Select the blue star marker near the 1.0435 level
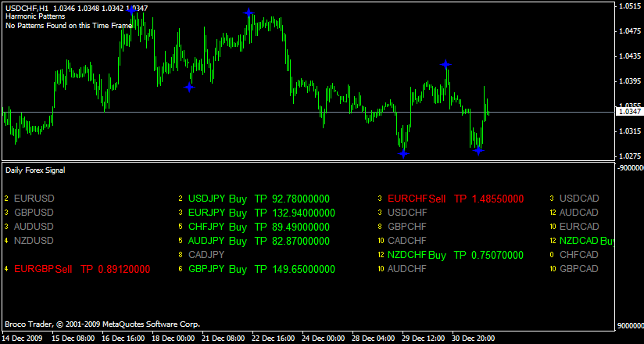Image resolution: width=644 pixels, height=344 pixels. [x=445, y=64]
